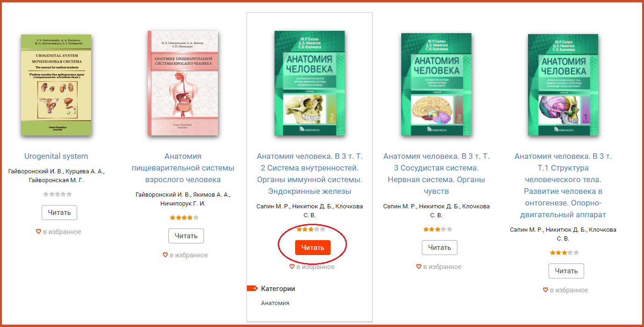Open Urogenital system book cover thumbnail

[56, 85]
